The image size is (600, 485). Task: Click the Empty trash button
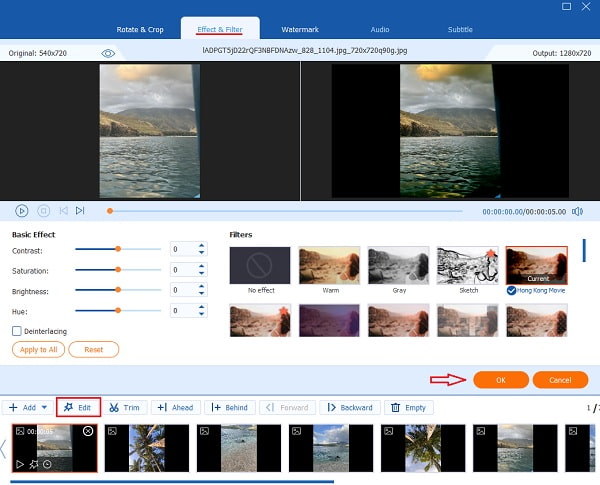pyautogui.click(x=409, y=407)
